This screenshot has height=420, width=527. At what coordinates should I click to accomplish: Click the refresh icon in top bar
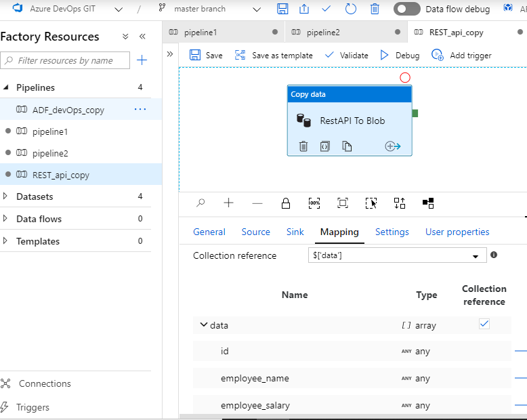[350, 9]
